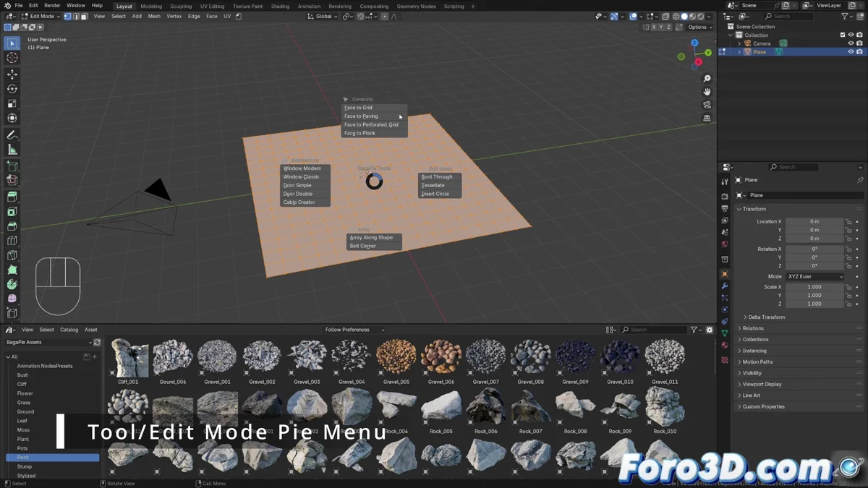
Task: Open the Modifiers wrench tab
Action: pyautogui.click(x=724, y=286)
